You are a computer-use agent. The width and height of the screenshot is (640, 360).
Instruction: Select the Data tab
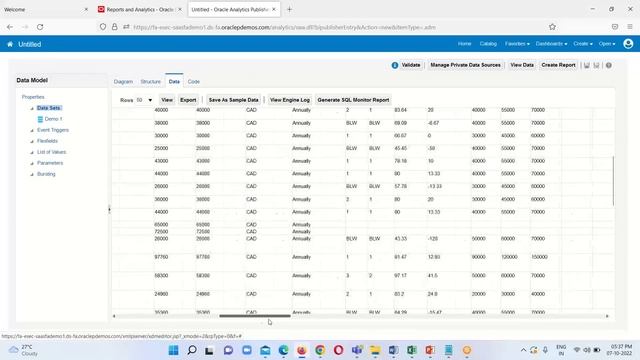174,82
